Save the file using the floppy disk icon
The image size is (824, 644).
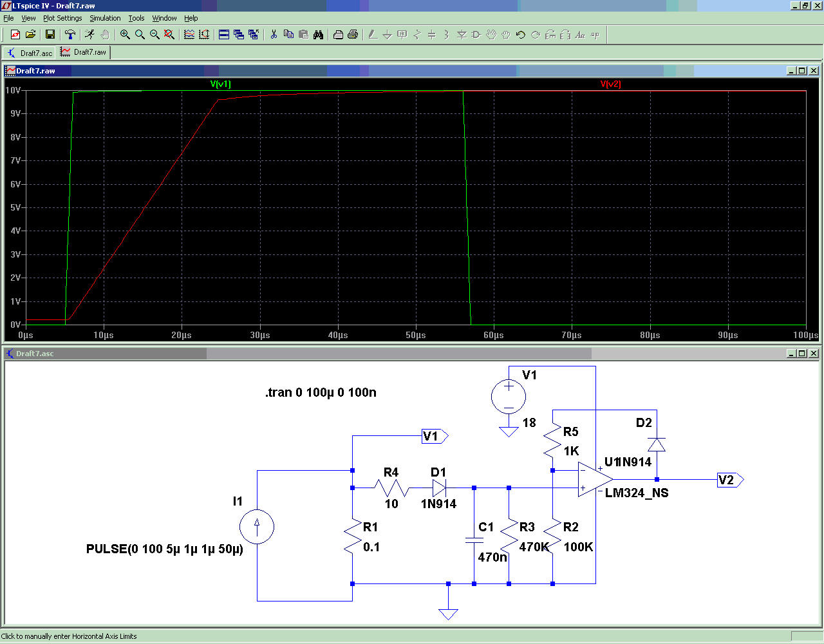50,35
